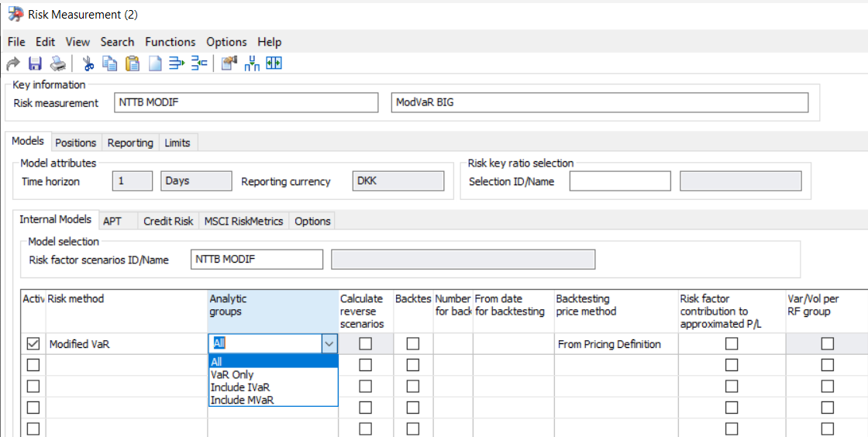Click the Paste clipboard icon

(133, 64)
